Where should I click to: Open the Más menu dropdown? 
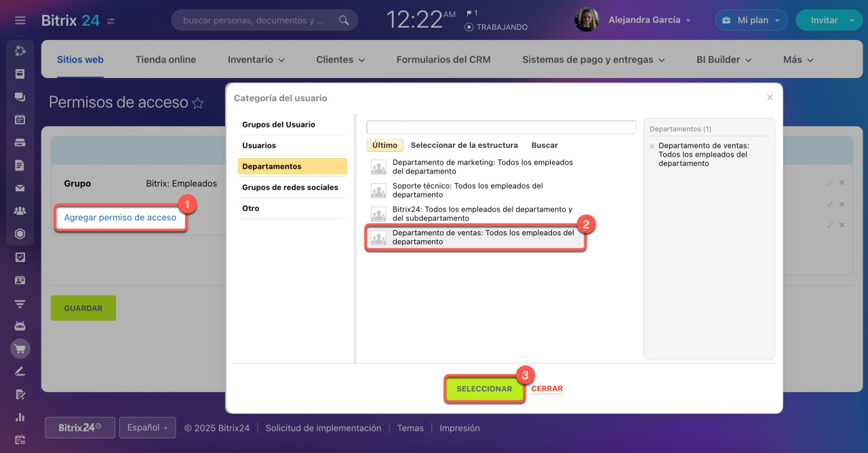pos(797,60)
